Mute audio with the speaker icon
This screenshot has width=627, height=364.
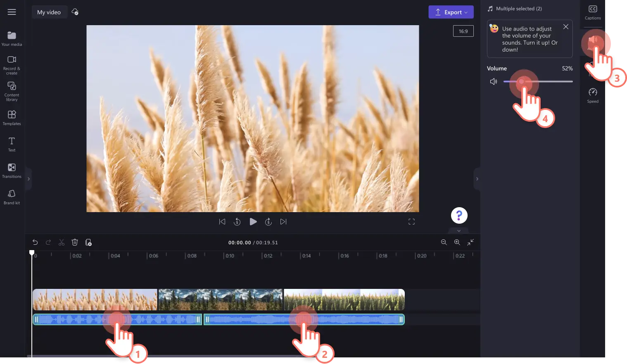494,81
